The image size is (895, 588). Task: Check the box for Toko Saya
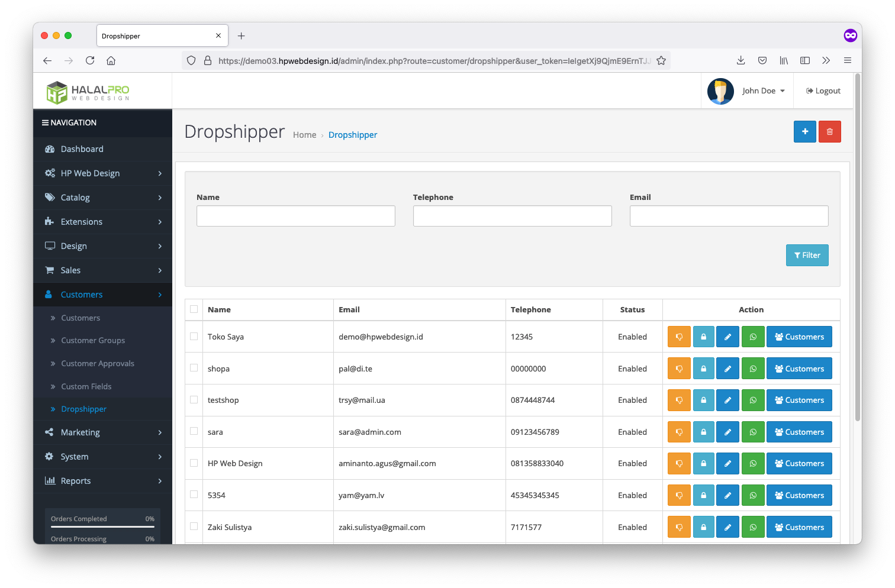click(x=194, y=336)
